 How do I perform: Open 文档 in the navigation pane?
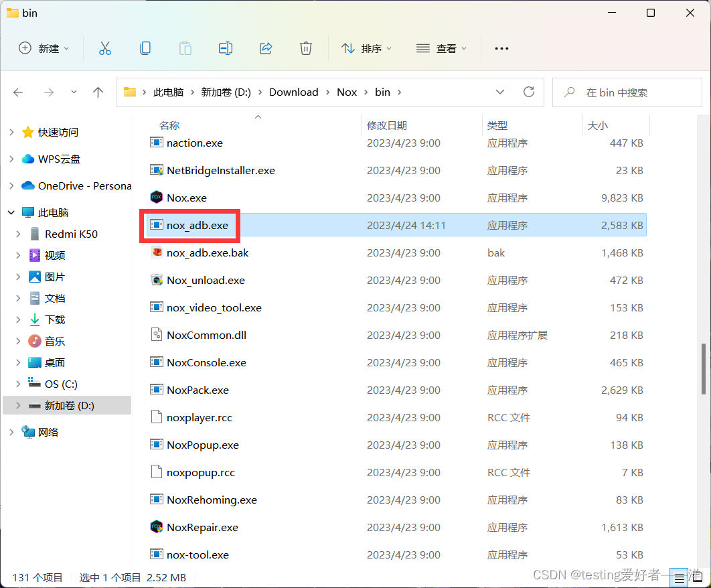pos(47,298)
